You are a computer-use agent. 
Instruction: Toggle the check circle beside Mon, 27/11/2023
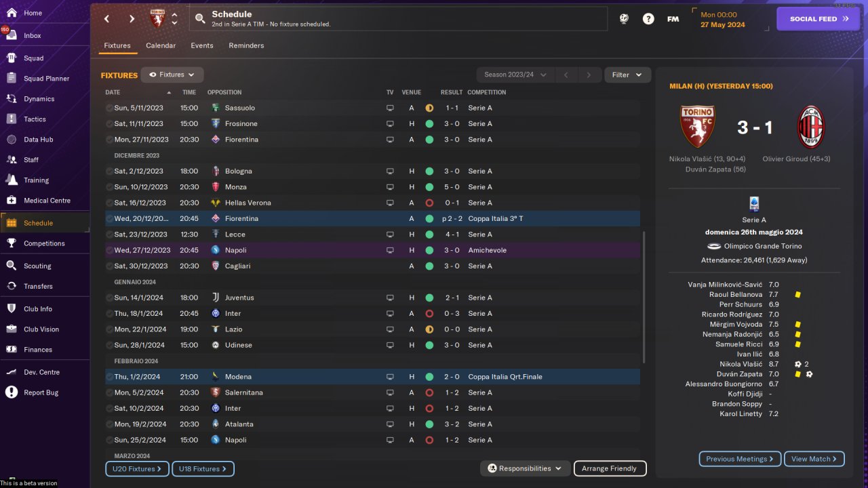point(109,140)
